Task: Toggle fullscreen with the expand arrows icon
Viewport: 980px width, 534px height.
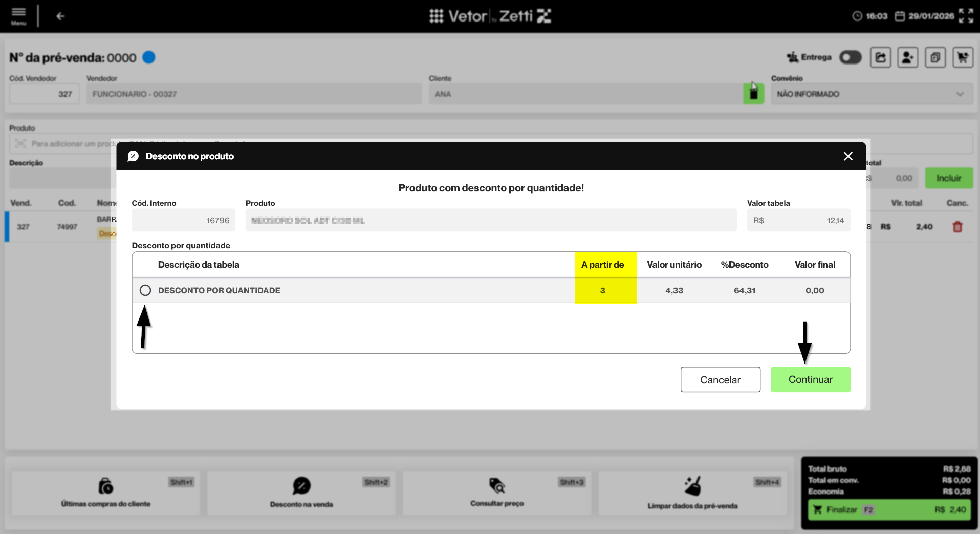Action: click(966, 16)
